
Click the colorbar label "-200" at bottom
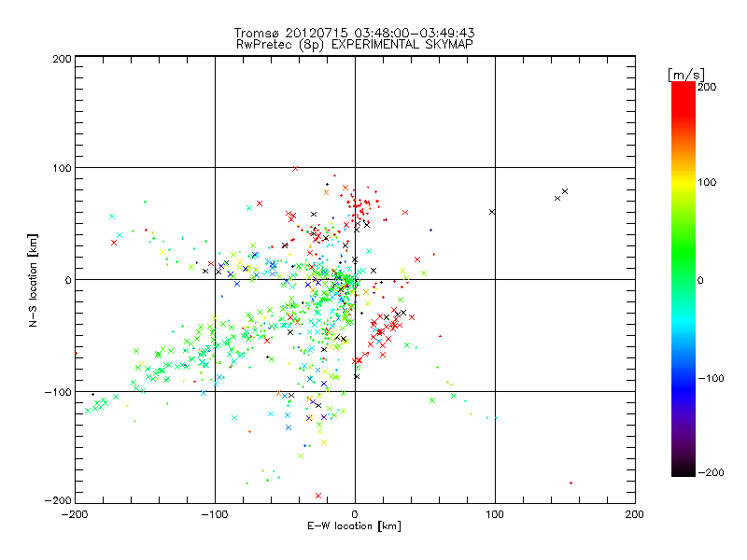point(711,472)
